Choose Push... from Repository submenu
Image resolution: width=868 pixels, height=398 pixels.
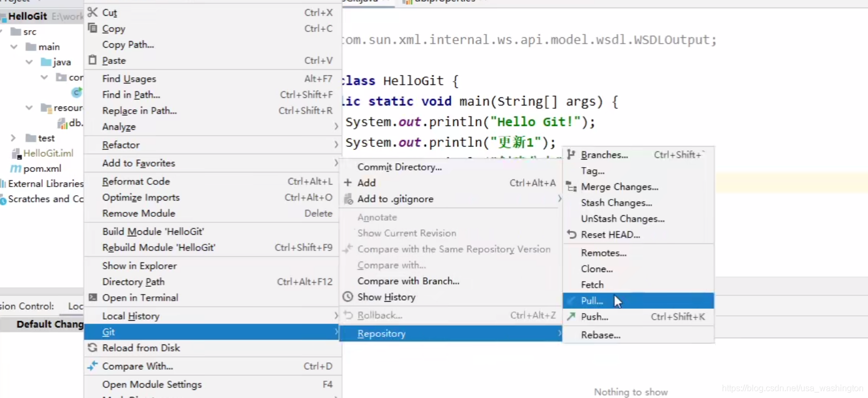pos(639,317)
